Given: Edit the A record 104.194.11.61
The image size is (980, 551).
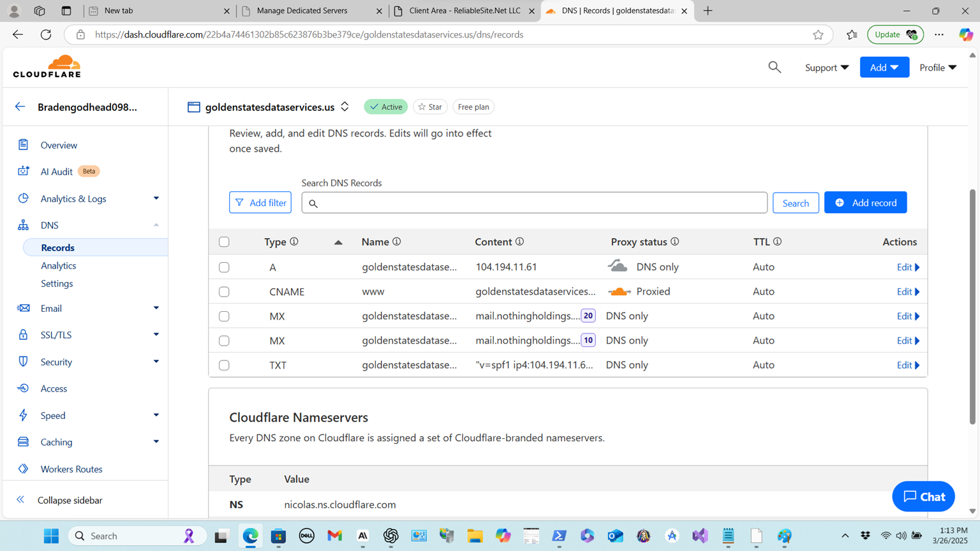Looking at the screenshot, I should pos(908,267).
